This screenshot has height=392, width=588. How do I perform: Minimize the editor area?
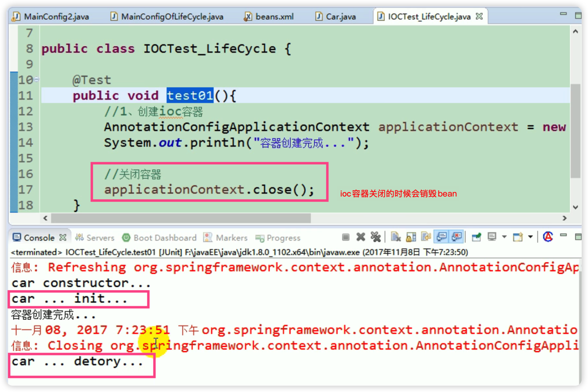click(563, 14)
